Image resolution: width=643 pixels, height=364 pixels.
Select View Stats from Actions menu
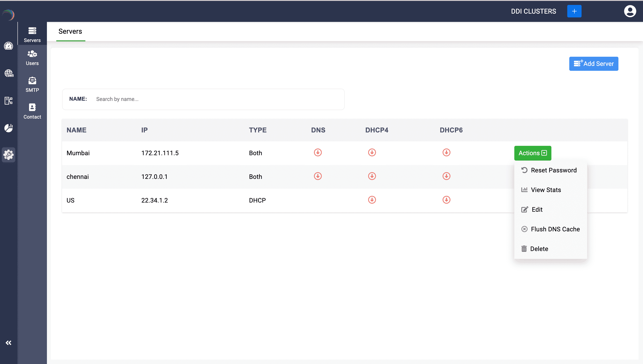(546, 190)
